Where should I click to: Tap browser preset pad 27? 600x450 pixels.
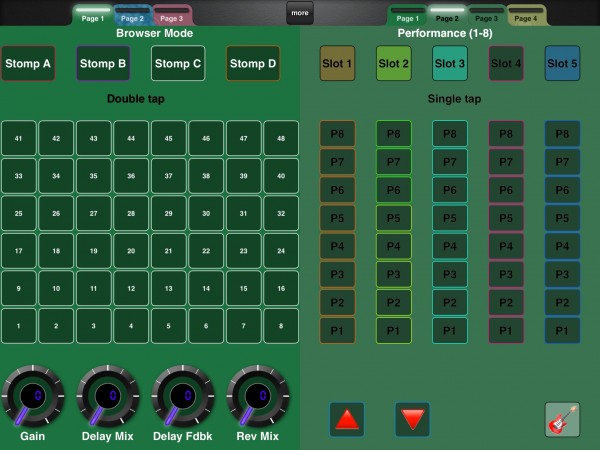click(94, 214)
